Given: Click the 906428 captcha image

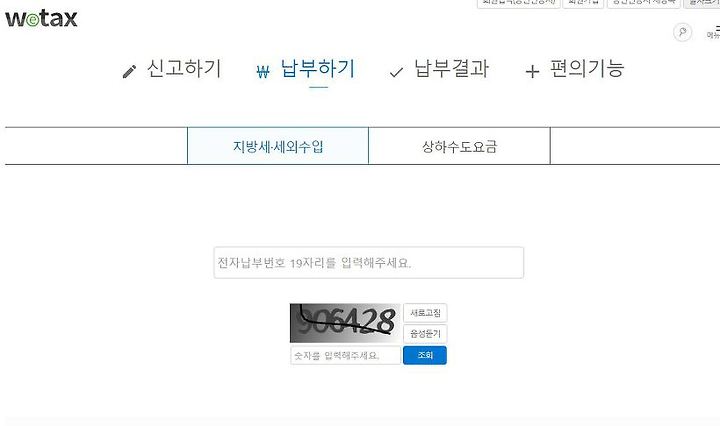Looking at the screenshot, I should [345, 323].
